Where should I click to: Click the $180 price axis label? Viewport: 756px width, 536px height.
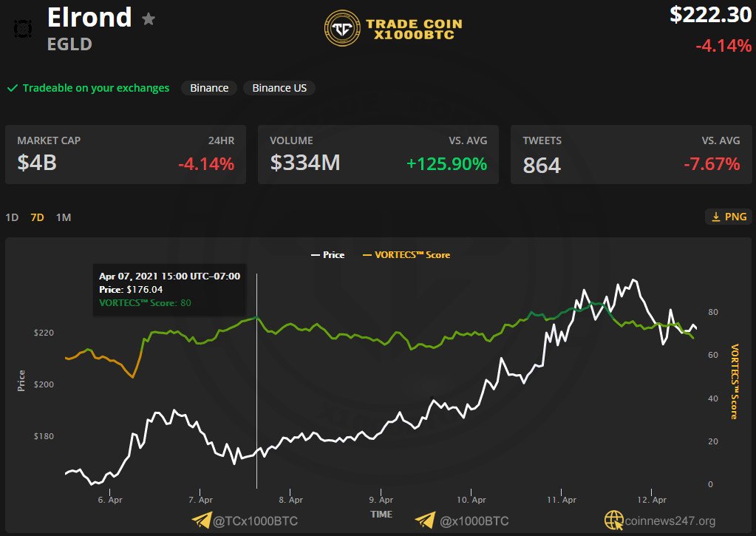tap(44, 436)
